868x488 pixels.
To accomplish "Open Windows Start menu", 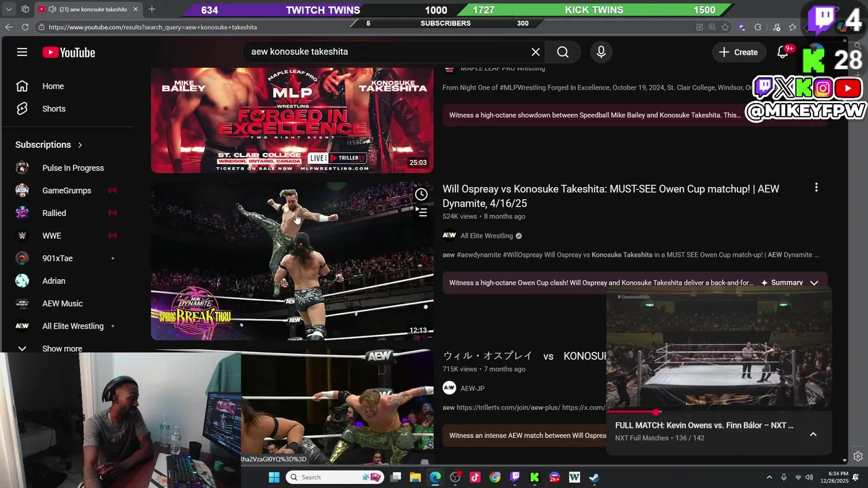I will pyautogui.click(x=274, y=477).
